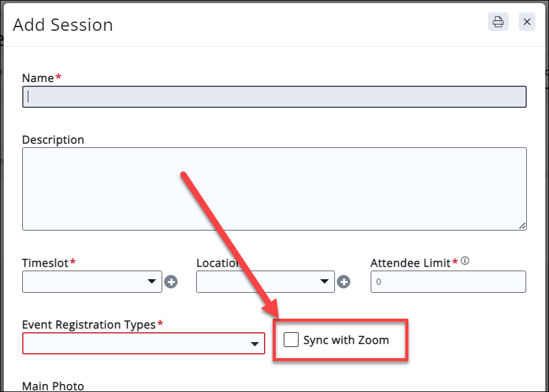Enable the Sync with Zoom checkbox
Viewport: 549px width, 392px height.
coord(291,340)
